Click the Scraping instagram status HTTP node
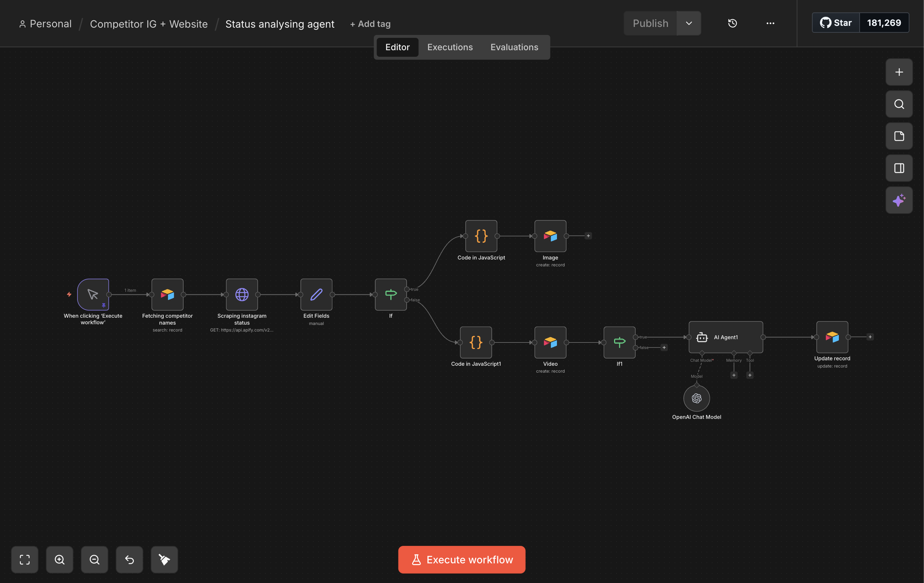This screenshot has width=924, height=583. click(242, 294)
